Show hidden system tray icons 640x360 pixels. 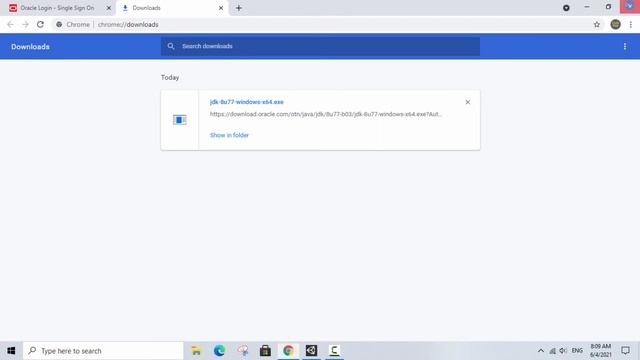(541, 351)
